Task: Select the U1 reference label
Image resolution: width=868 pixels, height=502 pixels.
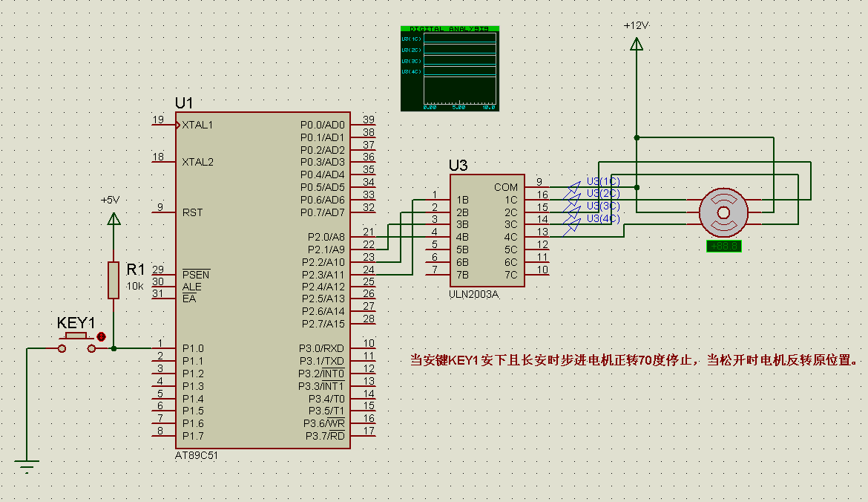Action: click(x=184, y=103)
